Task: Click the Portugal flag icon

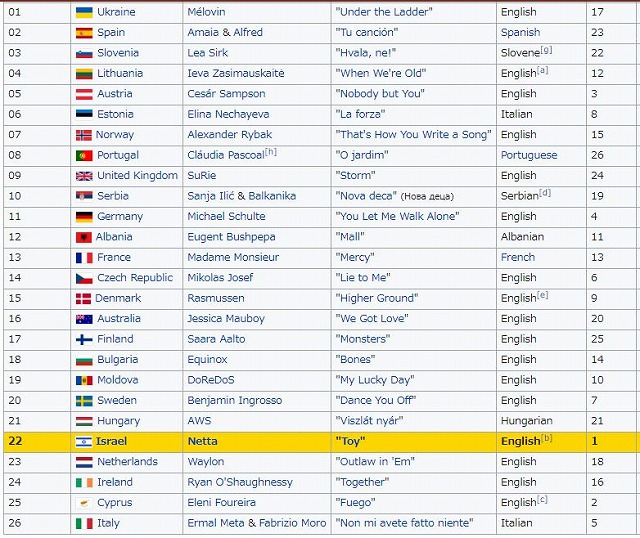Action: (84, 156)
